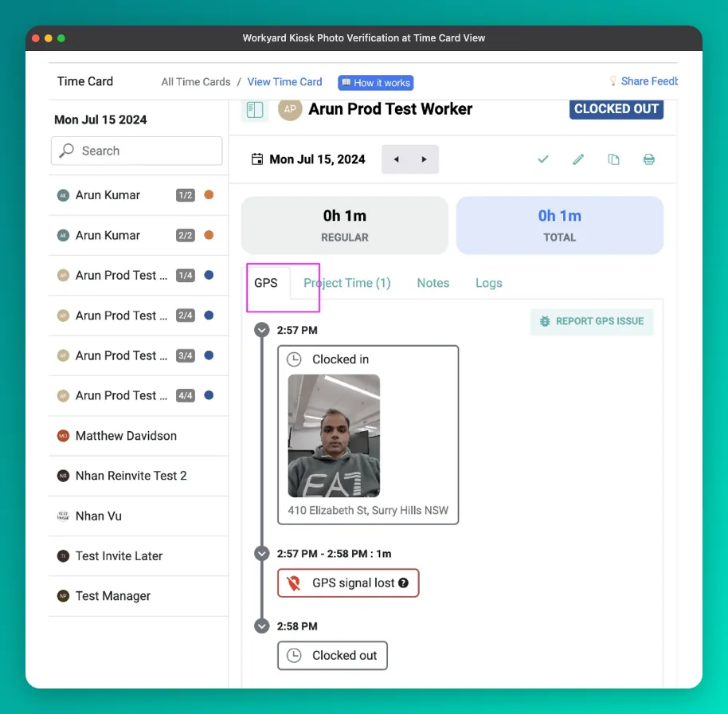Click lightbulb icon beside Share Feedback
This screenshot has width=728, height=714.
click(x=613, y=80)
